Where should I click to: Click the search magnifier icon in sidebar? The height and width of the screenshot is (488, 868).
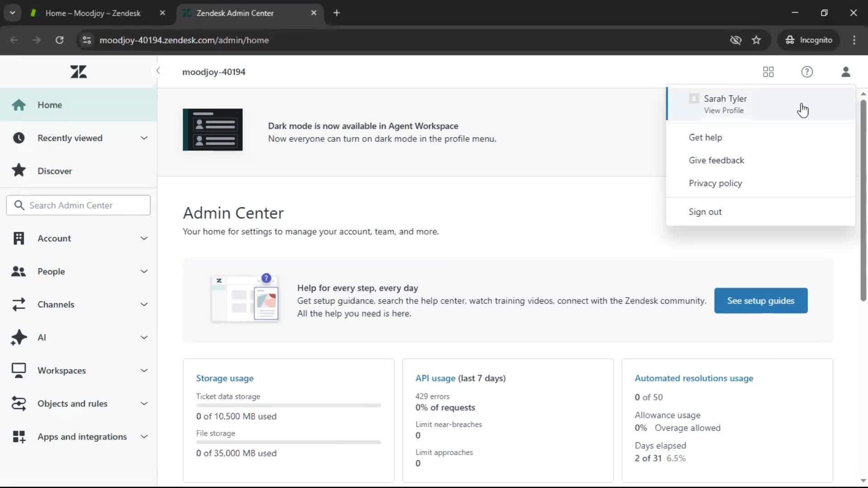pyautogui.click(x=19, y=205)
